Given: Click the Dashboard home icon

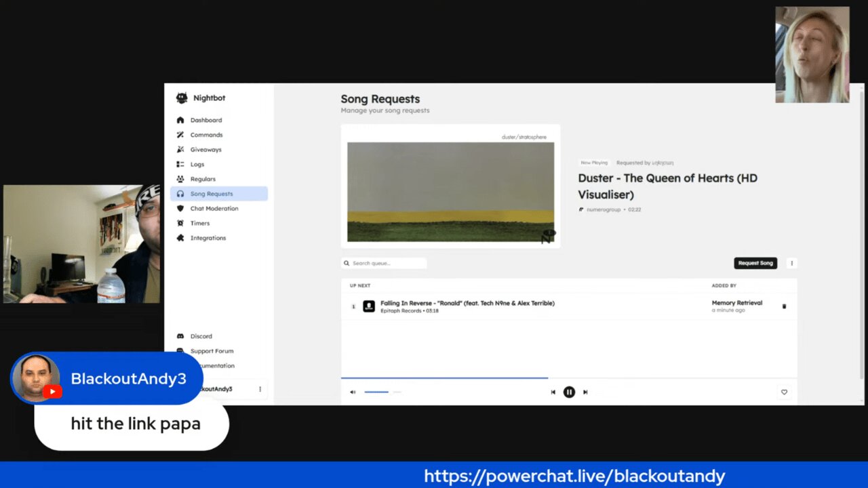Looking at the screenshot, I should [x=180, y=120].
